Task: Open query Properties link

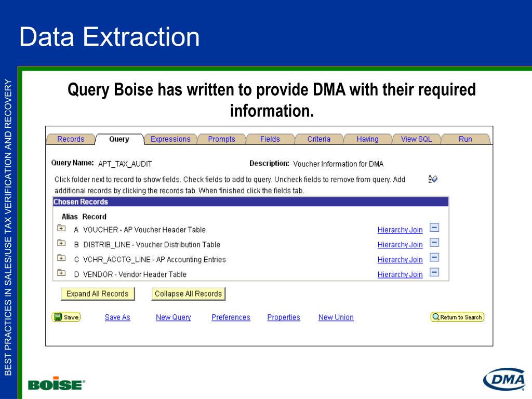Action: 284,317
